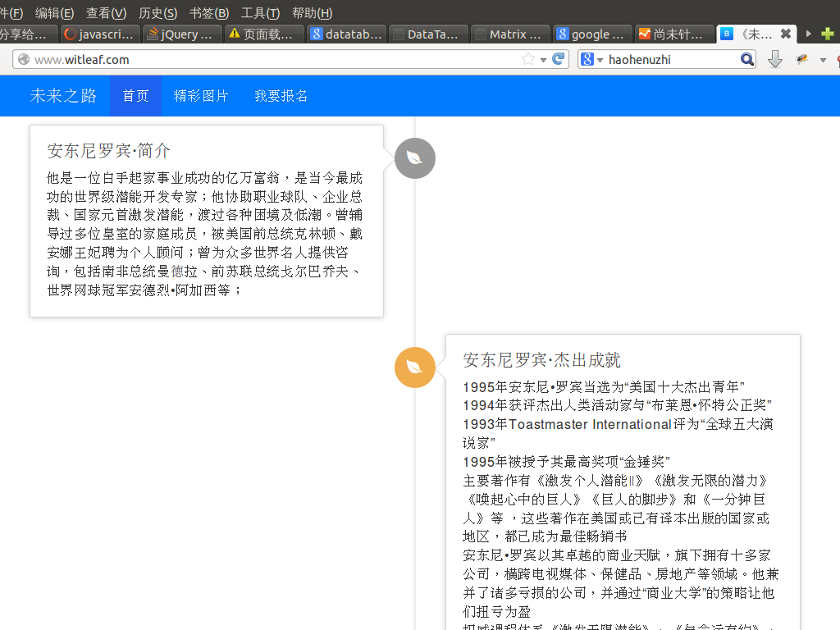Switch to the DataTa... tab
Image resolution: width=840 pixels, height=630 pixels.
pos(428,34)
